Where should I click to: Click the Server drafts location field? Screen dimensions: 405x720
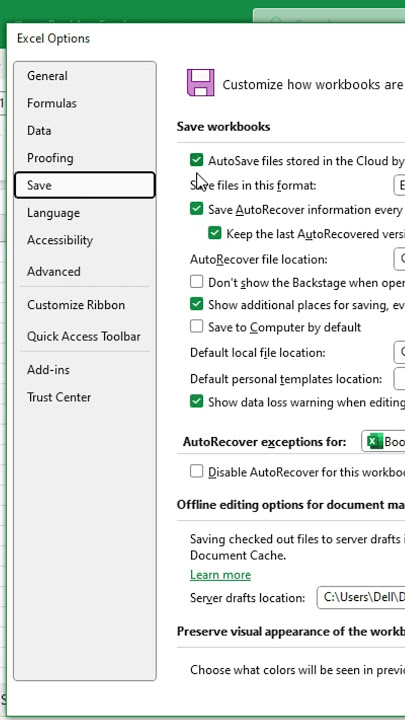point(361,598)
